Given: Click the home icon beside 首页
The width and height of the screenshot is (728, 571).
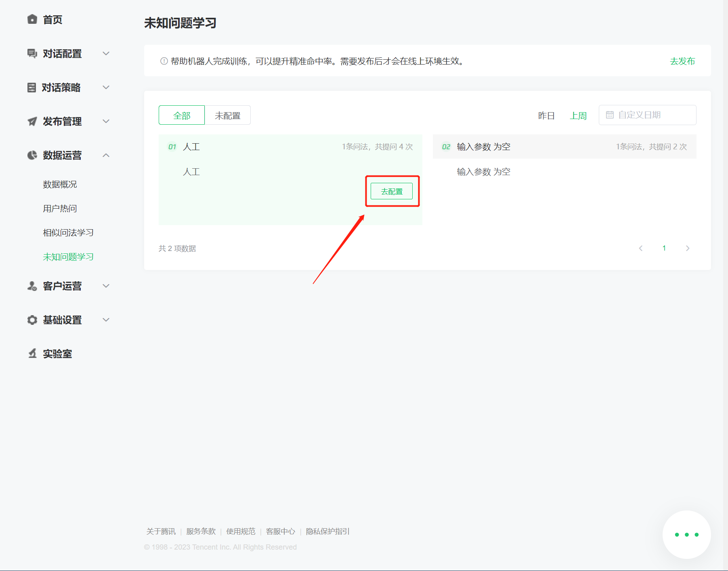Looking at the screenshot, I should click(32, 19).
